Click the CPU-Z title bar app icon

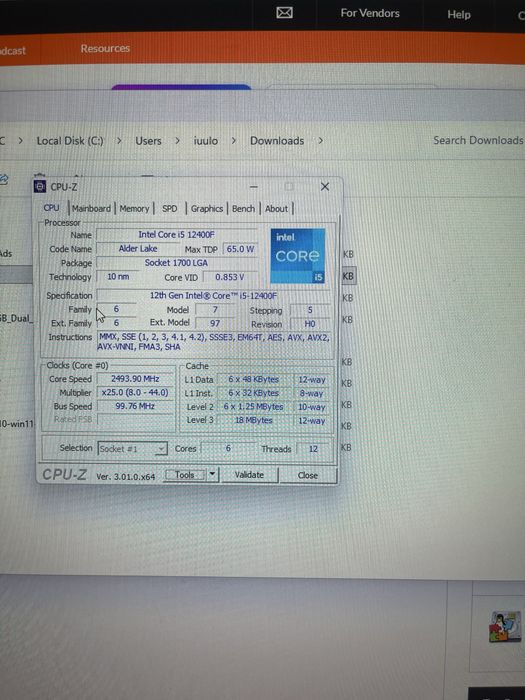pyautogui.click(x=40, y=187)
